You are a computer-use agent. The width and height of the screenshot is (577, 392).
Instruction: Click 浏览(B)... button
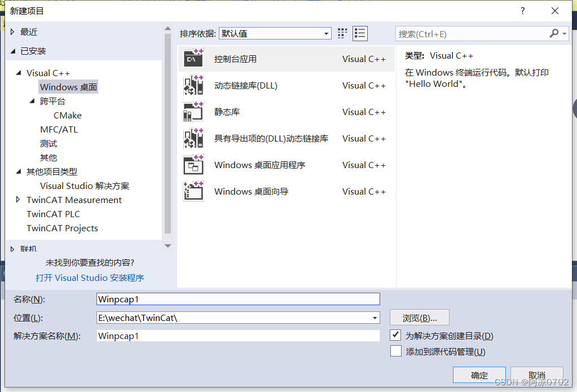[420, 318]
